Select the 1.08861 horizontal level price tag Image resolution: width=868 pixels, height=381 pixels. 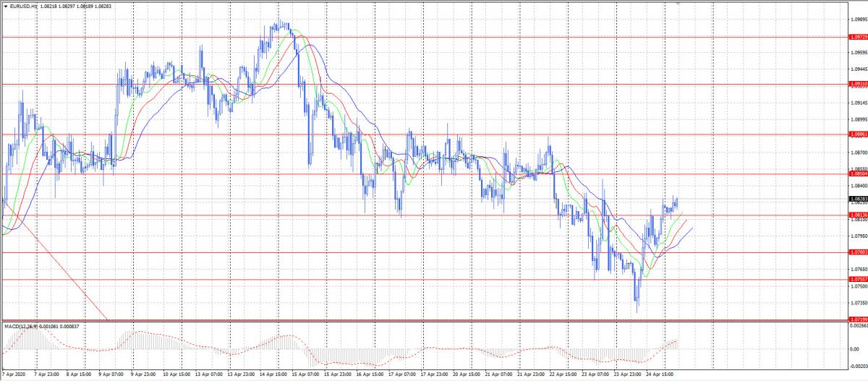[859, 134]
